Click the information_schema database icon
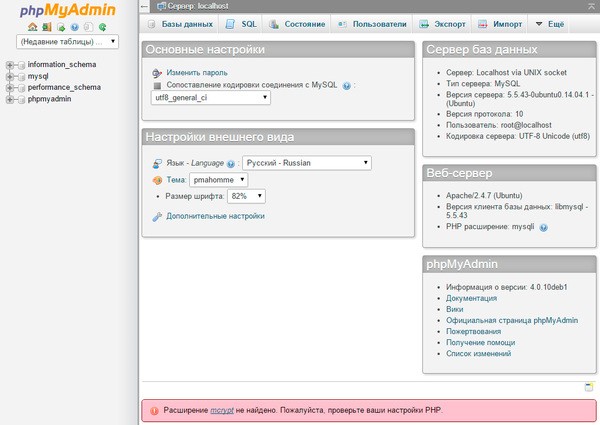The width and height of the screenshot is (600, 425). (21, 65)
